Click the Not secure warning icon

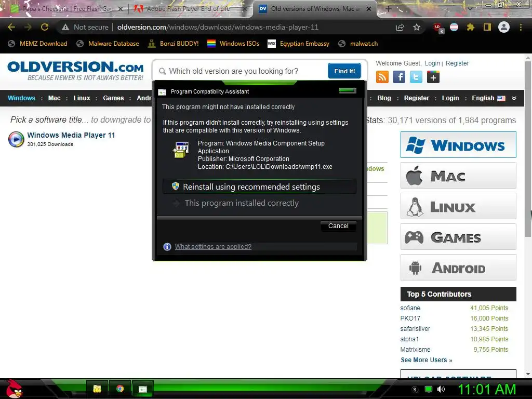[65, 27]
